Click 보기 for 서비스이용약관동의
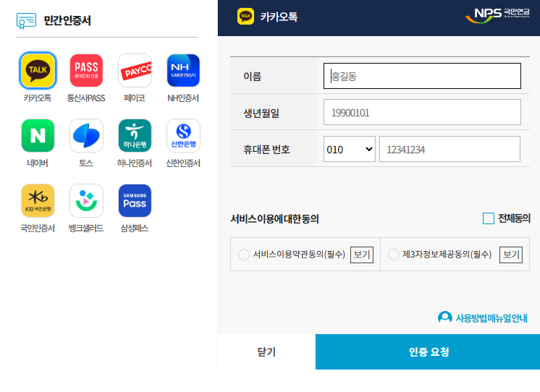540x392 pixels. (362, 255)
